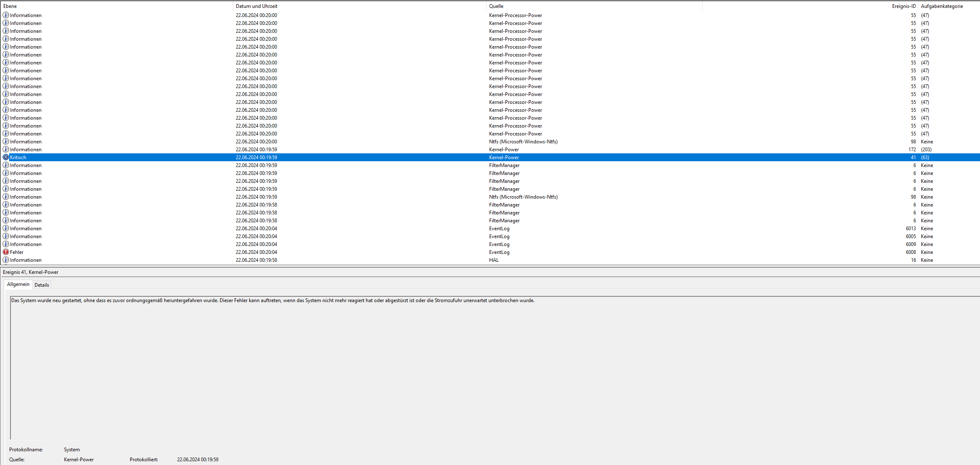
Task: Sort by Quelle column header
Action: [x=496, y=6]
